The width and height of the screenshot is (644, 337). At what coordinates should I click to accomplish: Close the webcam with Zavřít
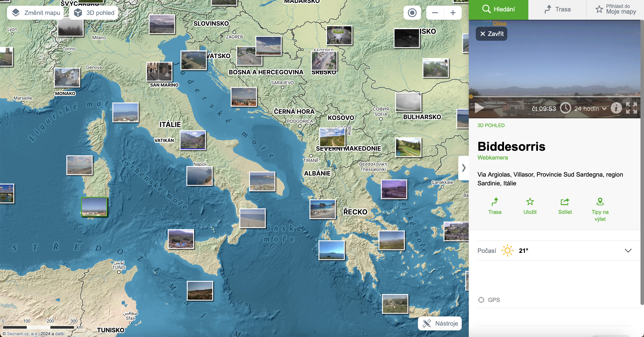pos(491,34)
